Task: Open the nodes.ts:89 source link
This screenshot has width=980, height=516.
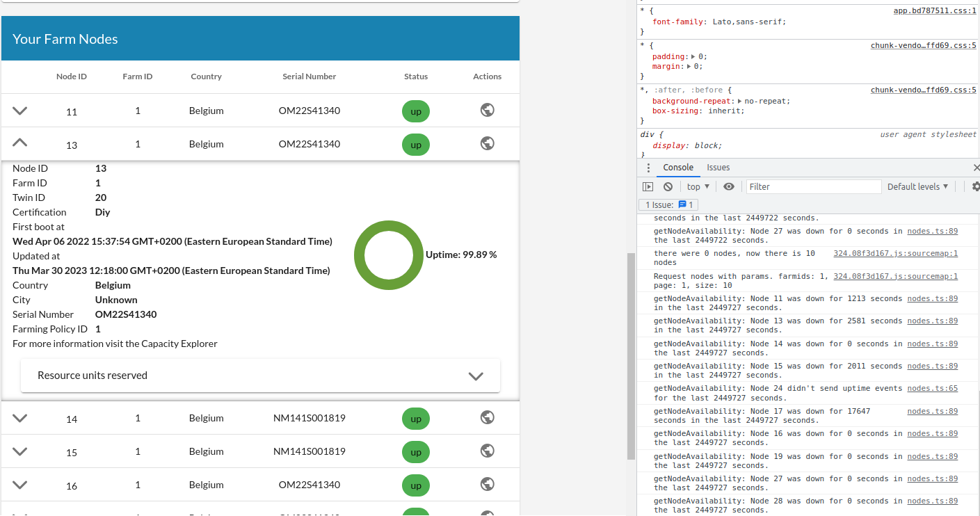Action: pyautogui.click(x=932, y=298)
